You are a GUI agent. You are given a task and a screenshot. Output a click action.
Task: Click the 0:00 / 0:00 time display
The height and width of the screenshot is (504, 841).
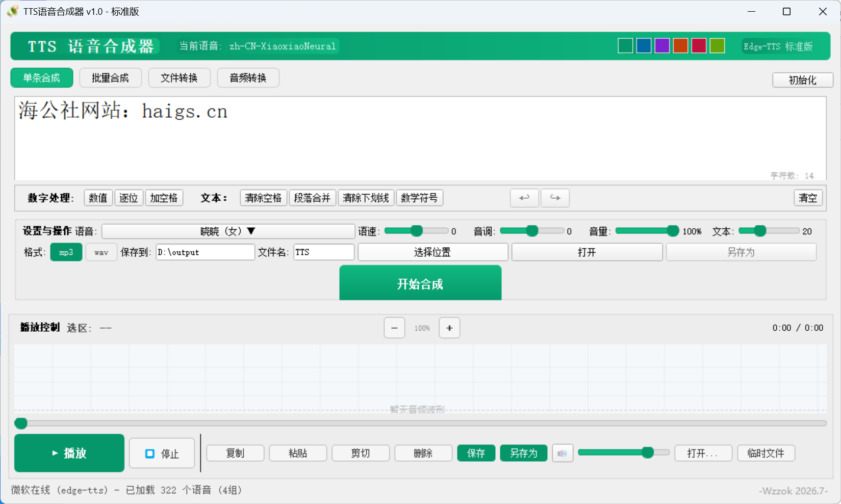click(798, 328)
